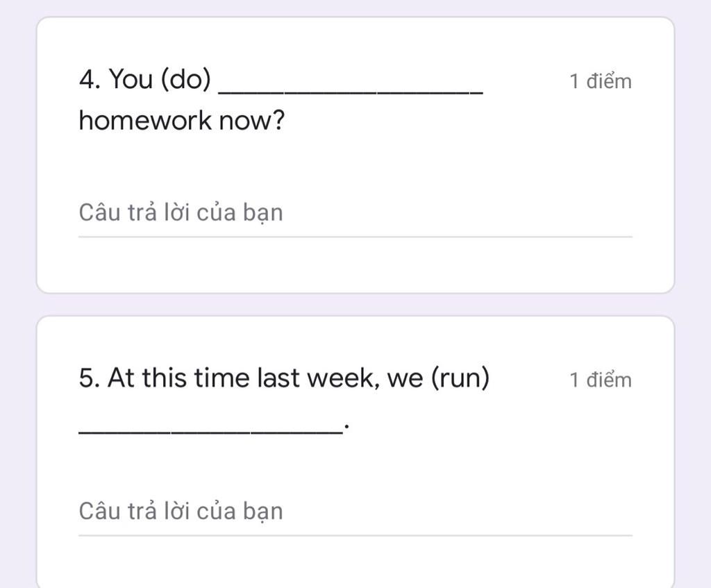Select the "1 điểm" label of question 5
The width and height of the screenshot is (711, 588).
tap(601, 380)
